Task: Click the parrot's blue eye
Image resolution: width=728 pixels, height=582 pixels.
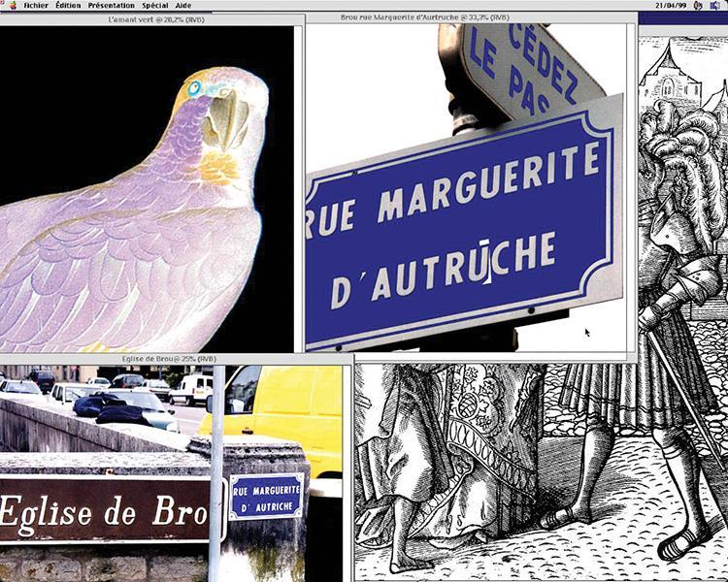Action: [x=194, y=88]
